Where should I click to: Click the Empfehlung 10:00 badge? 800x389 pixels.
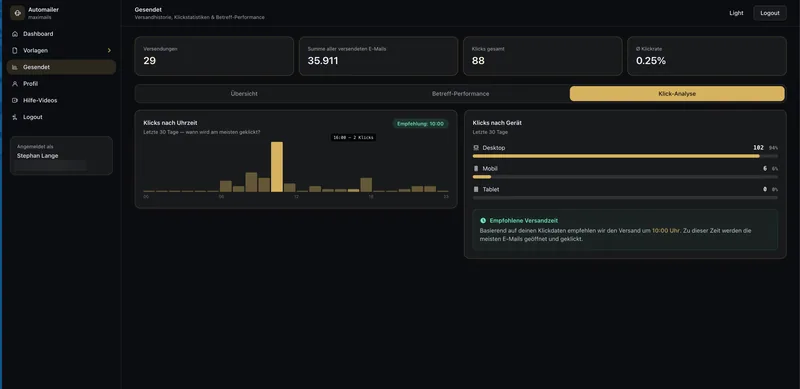pos(420,124)
